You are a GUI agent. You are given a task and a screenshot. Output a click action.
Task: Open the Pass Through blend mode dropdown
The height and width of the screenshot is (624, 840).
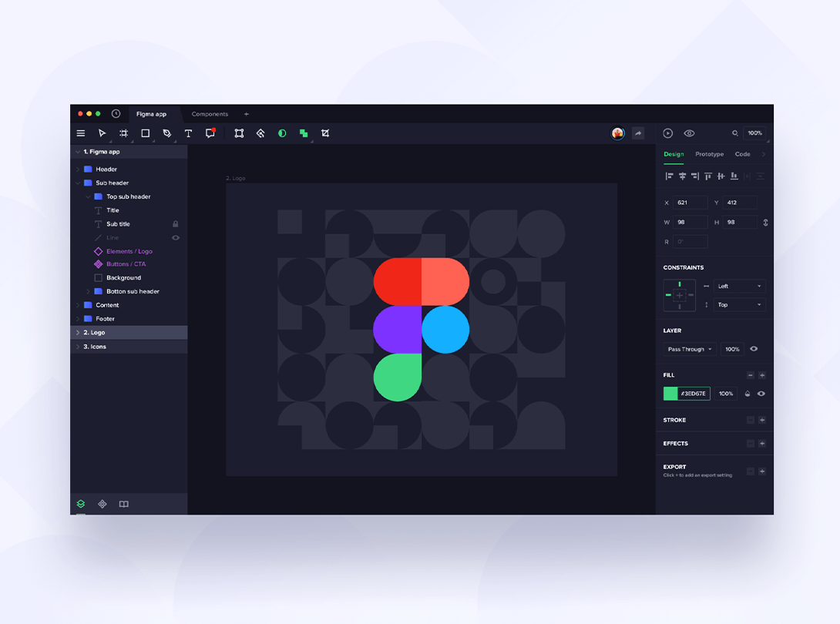690,349
